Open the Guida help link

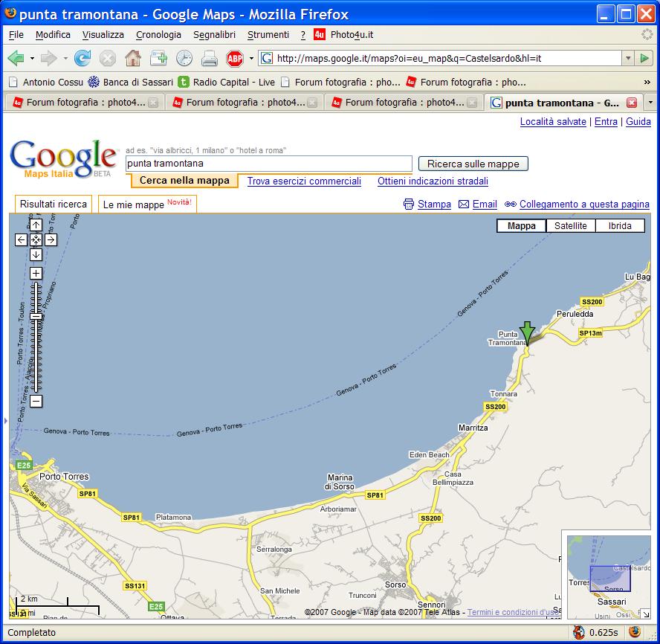click(x=638, y=122)
